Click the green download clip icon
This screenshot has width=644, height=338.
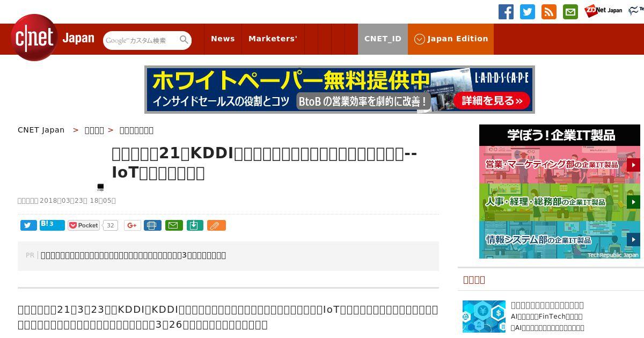195,225
